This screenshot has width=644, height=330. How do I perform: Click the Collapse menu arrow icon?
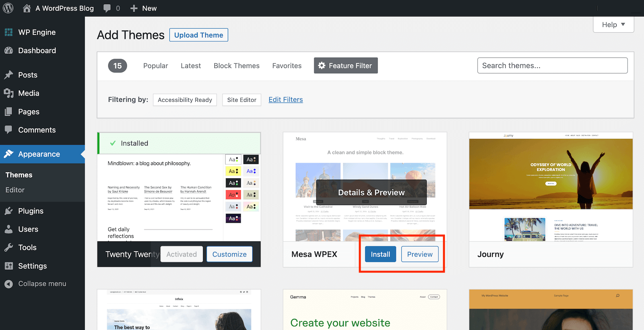8,284
